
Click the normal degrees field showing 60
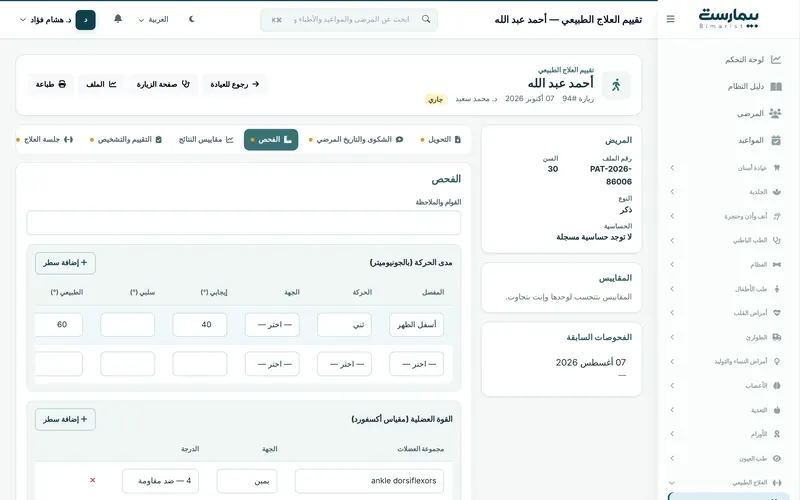coord(59,324)
